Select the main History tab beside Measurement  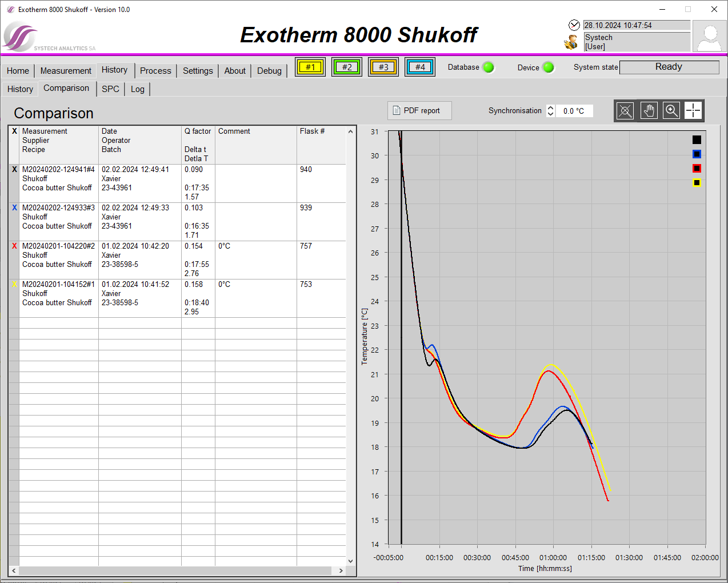(x=115, y=70)
